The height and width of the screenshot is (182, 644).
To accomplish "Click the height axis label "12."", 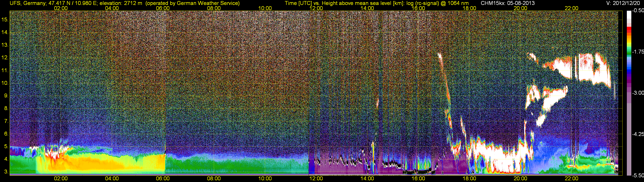I will coord(5,58).
